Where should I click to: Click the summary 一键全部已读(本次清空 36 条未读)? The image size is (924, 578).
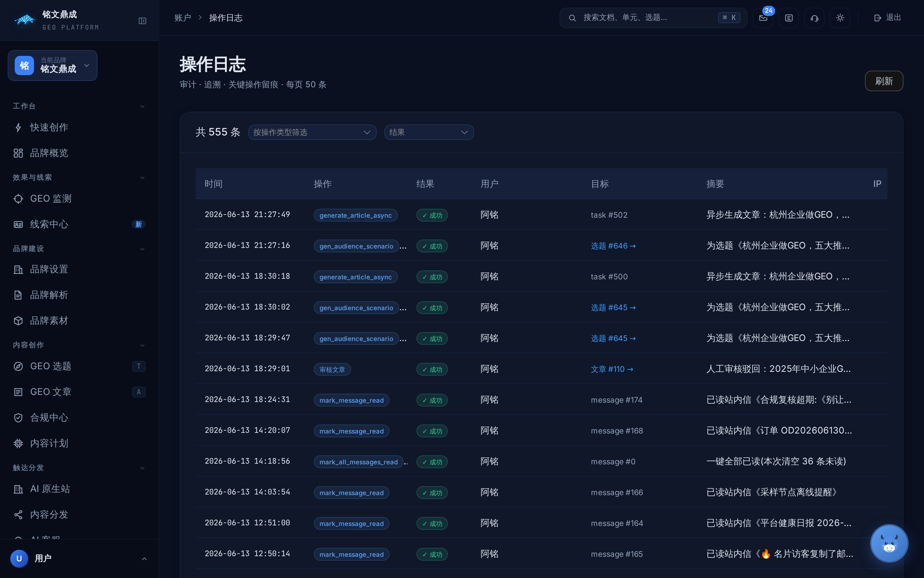tap(776, 461)
